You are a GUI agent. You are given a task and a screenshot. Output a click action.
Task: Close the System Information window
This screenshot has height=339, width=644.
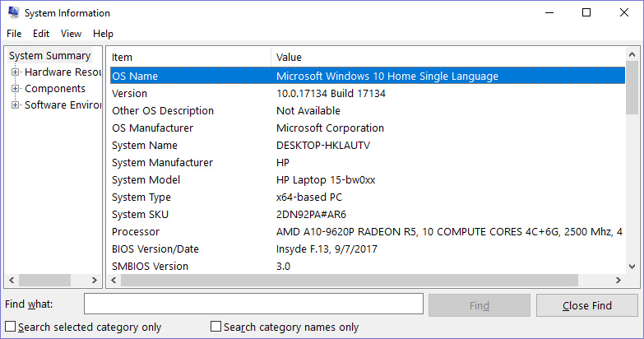click(x=624, y=12)
